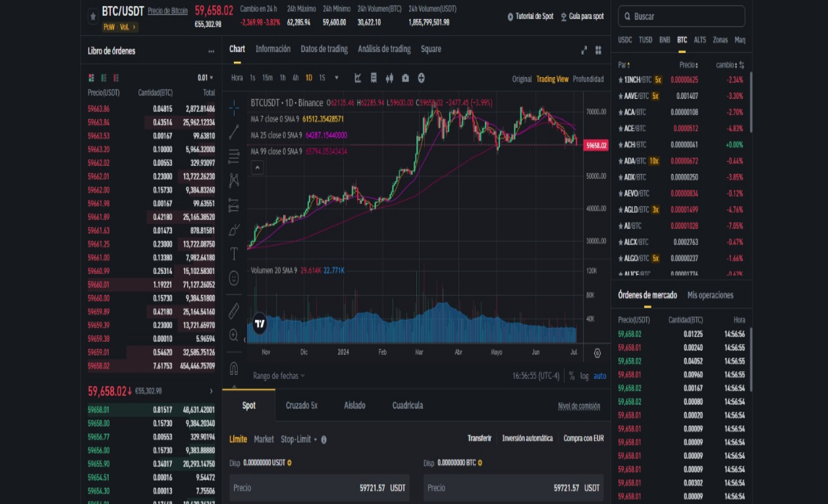
Task: Switch chart view to Profundidad
Action: click(588, 79)
